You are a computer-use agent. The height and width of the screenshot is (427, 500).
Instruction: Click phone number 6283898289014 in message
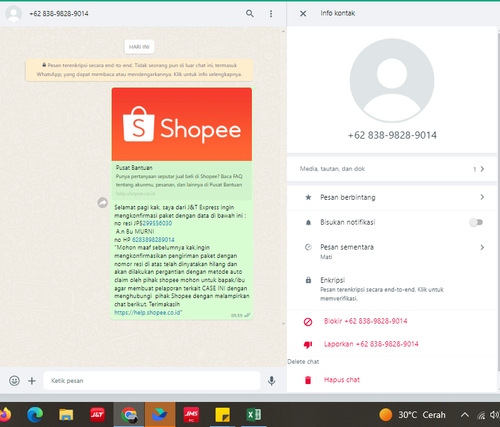(153, 240)
